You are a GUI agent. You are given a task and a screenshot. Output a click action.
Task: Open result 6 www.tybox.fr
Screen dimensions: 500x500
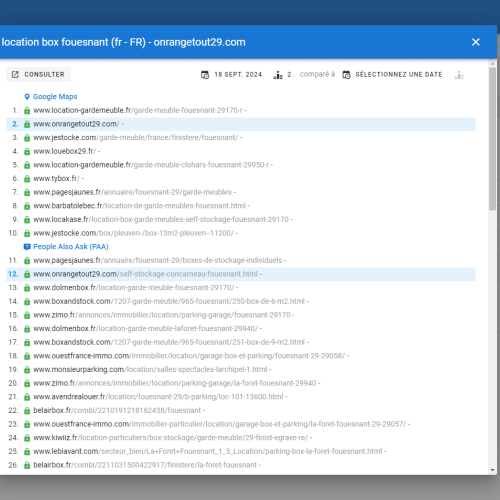[56, 179]
